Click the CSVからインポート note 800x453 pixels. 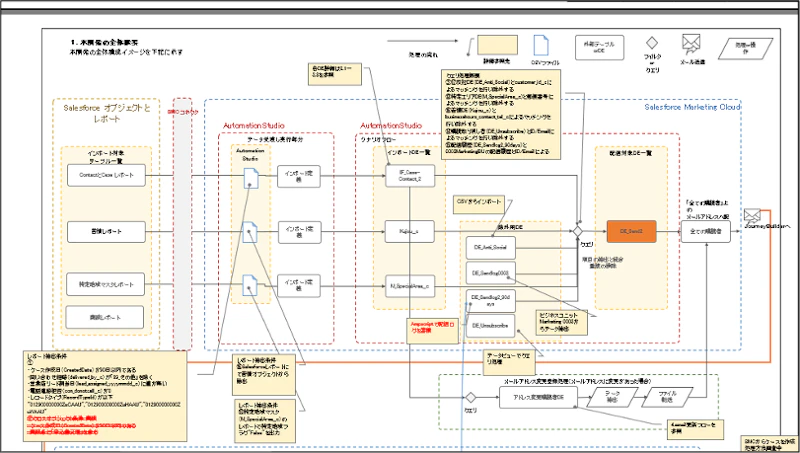click(x=479, y=204)
